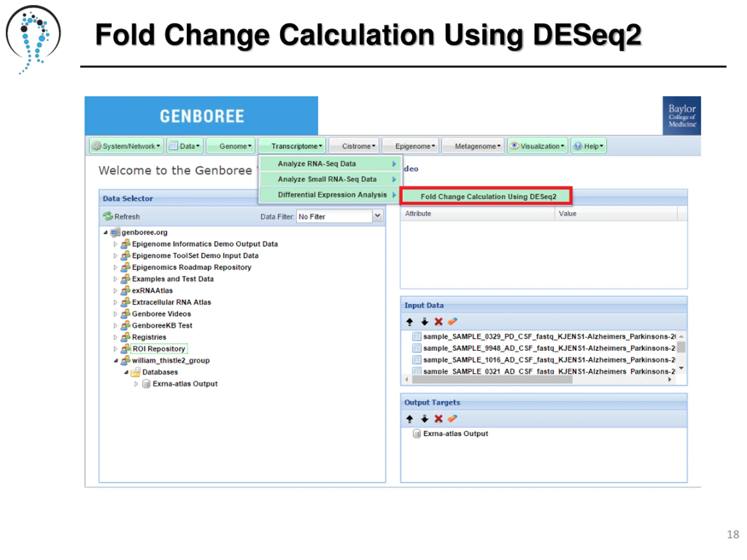
Task: Click the Baylor College of Medicine logo
Action: pos(681,116)
